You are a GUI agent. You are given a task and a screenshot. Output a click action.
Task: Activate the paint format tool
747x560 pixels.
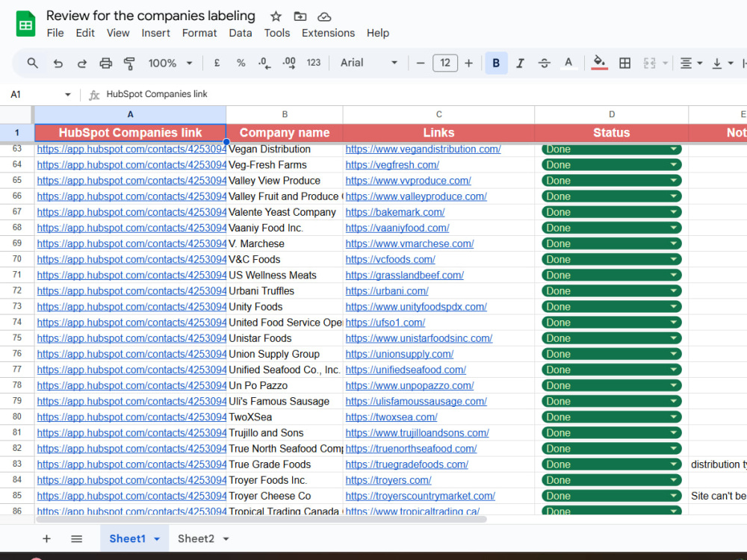click(129, 63)
